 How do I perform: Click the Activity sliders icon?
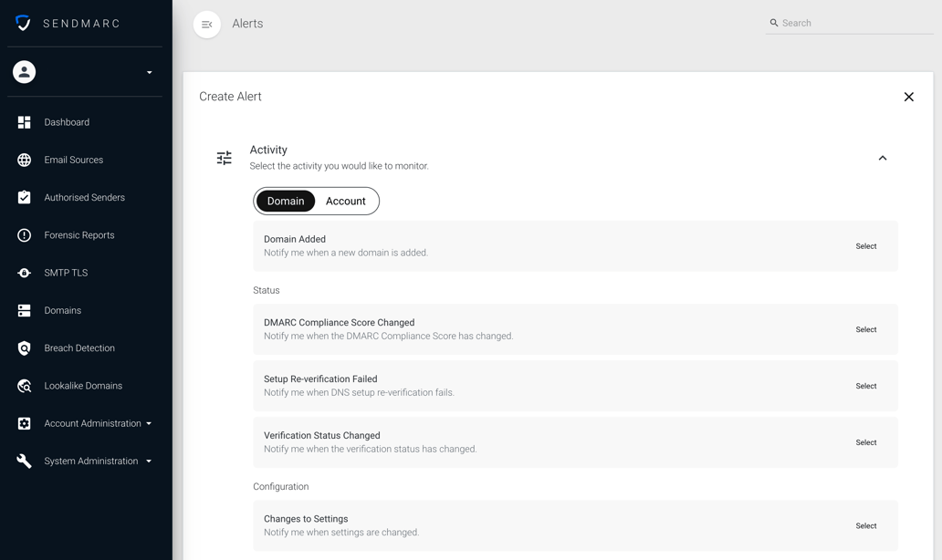click(224, 158)
